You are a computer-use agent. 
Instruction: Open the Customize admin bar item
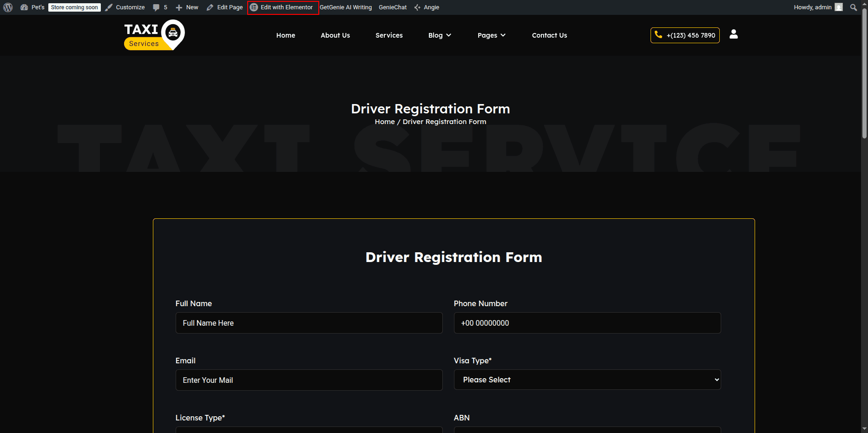(125, 7)
